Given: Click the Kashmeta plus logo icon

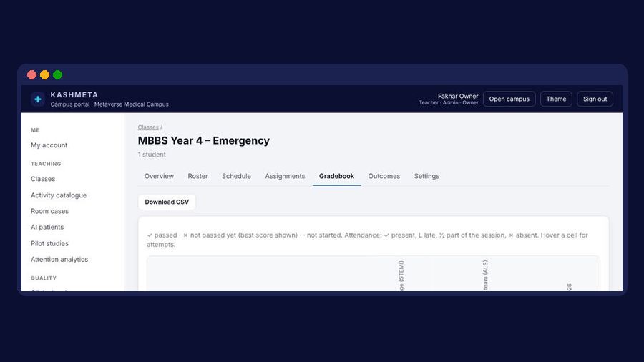Looking at the screenshot, I should [38, 99].
